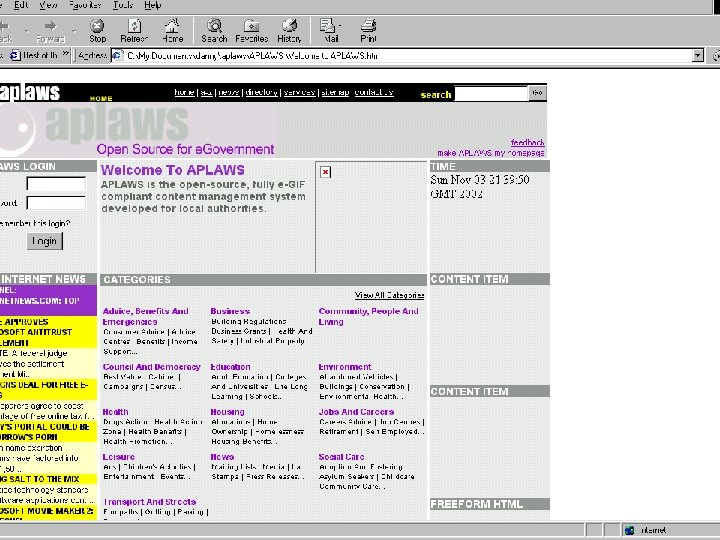Click the Login button
Viewport: 720px width, 540px height.
pyautogui.click(x=45, y=241)
